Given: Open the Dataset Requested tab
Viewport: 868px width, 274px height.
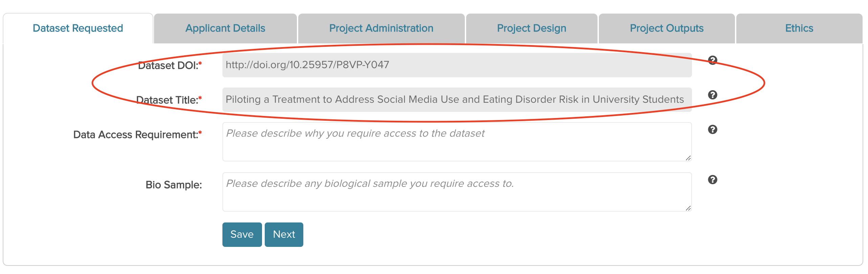Looking at the screenshot, I should [x=78, y=28].
